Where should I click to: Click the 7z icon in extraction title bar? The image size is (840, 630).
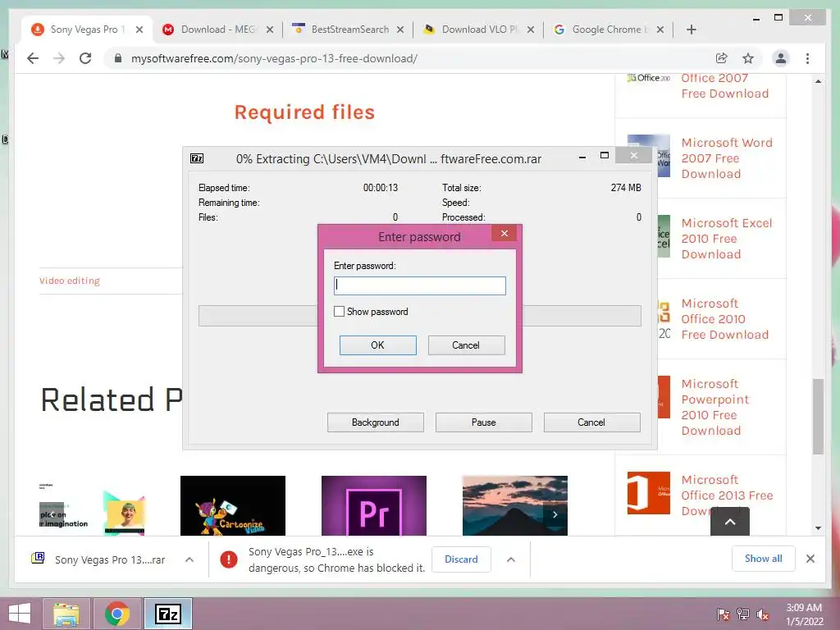pos(197,158)
